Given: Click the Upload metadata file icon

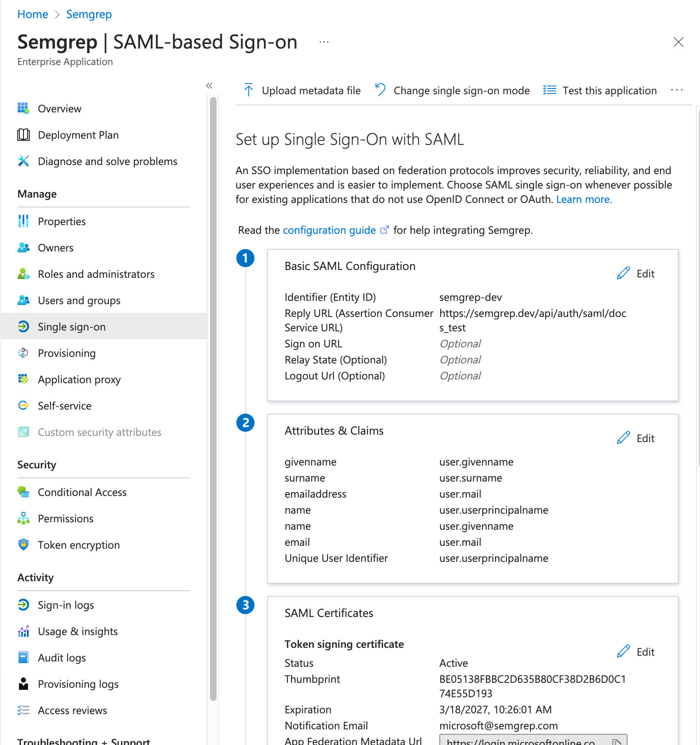Looking at the screenshot, I should (x=249, y=90).
